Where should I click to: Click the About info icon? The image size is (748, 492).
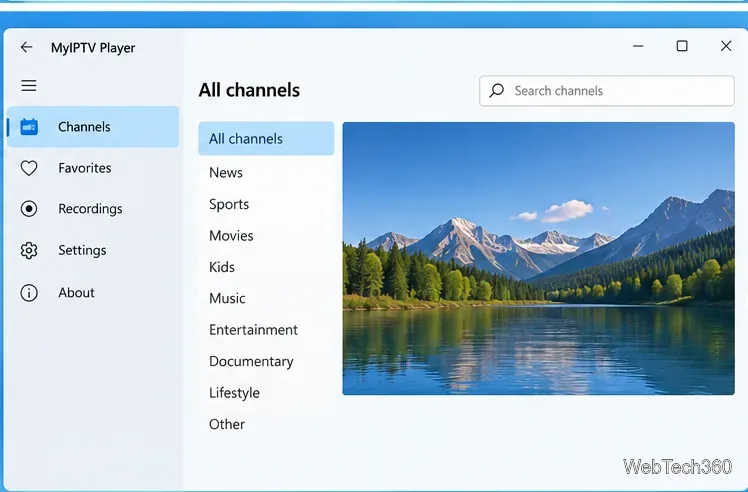[x=29, y=293]
